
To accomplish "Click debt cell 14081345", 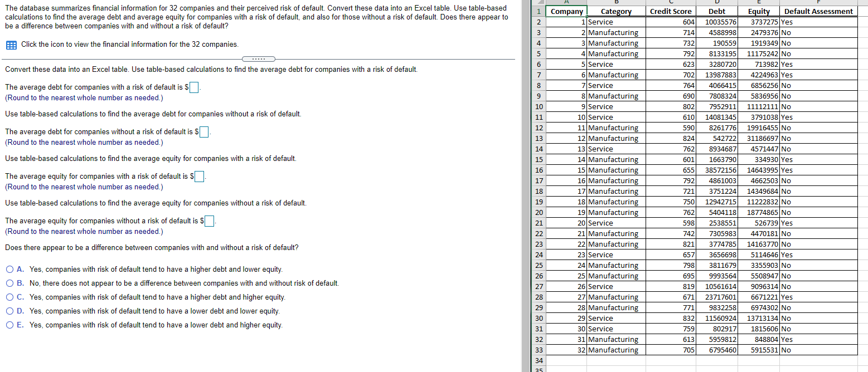I will (x=717, y=117).
